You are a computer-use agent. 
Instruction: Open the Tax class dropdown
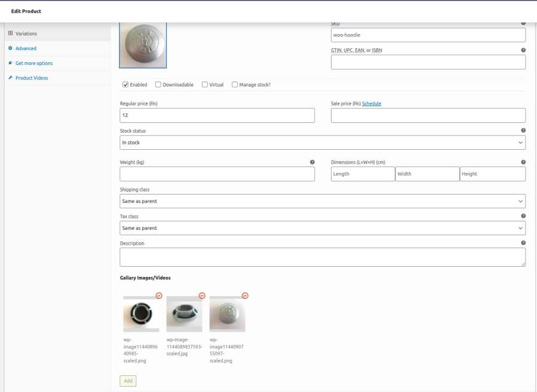coord(322,228)
